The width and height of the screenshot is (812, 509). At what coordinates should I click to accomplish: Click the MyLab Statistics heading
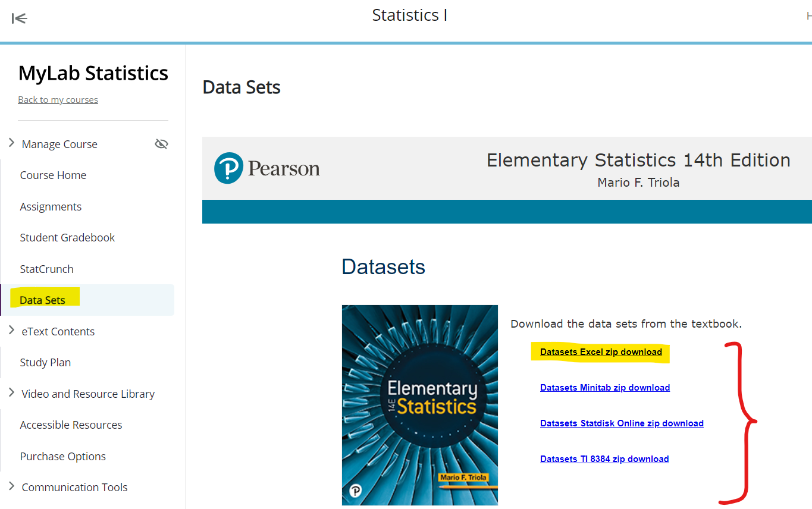click(93, 73)
